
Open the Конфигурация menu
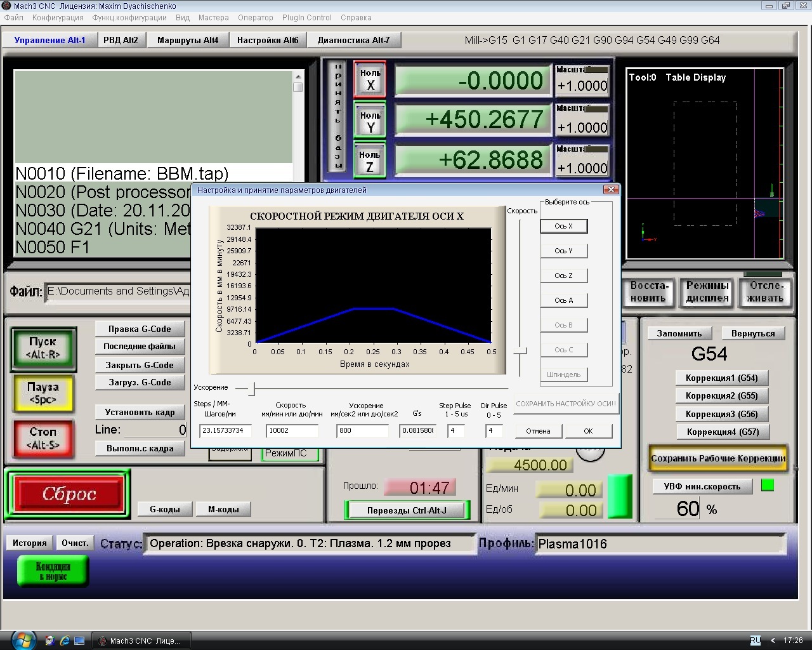click(x=58, y=18)
